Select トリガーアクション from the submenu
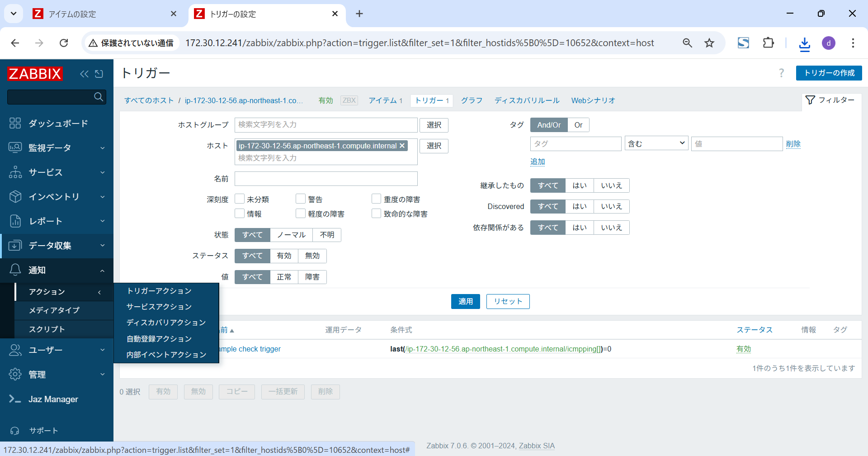 coord(159,291)
